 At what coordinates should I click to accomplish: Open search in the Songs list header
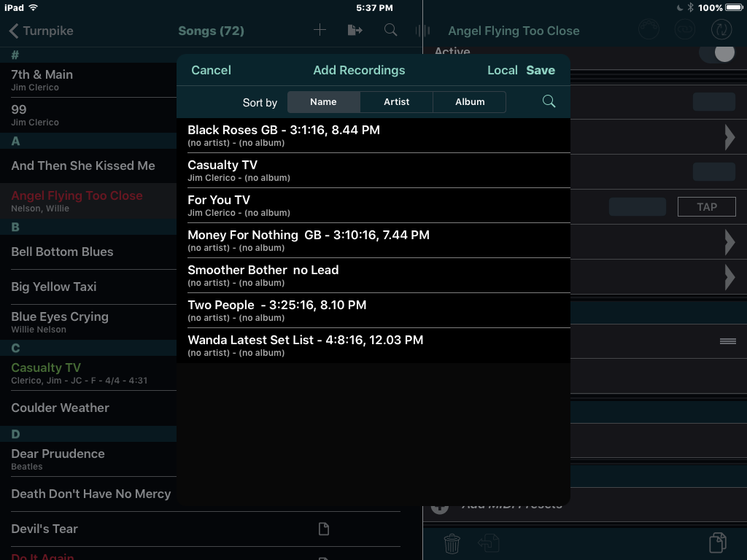point(391,30)
